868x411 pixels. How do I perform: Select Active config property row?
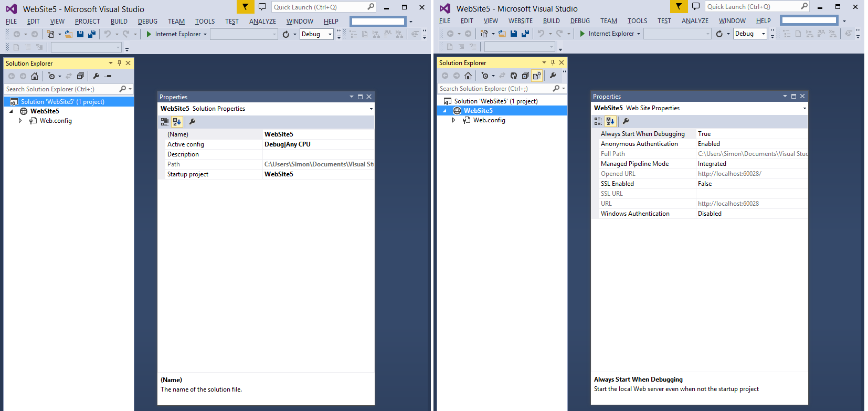pyautogui.click(x=266, y=144)
